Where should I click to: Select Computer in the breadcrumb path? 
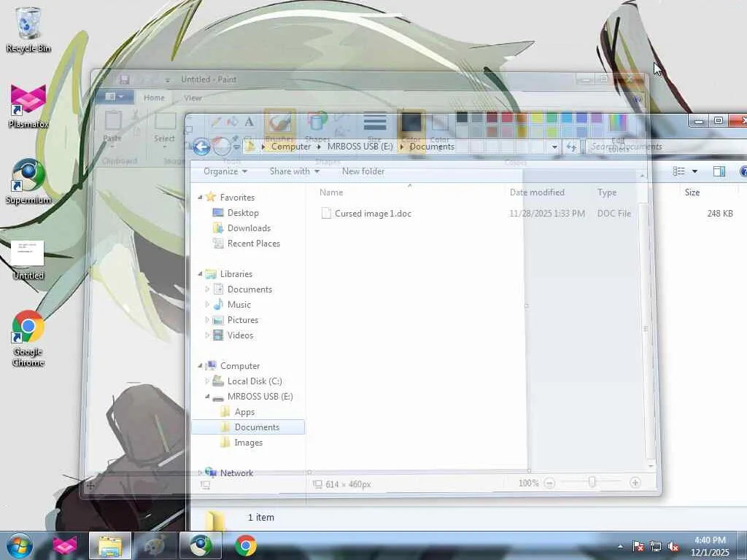290,147
